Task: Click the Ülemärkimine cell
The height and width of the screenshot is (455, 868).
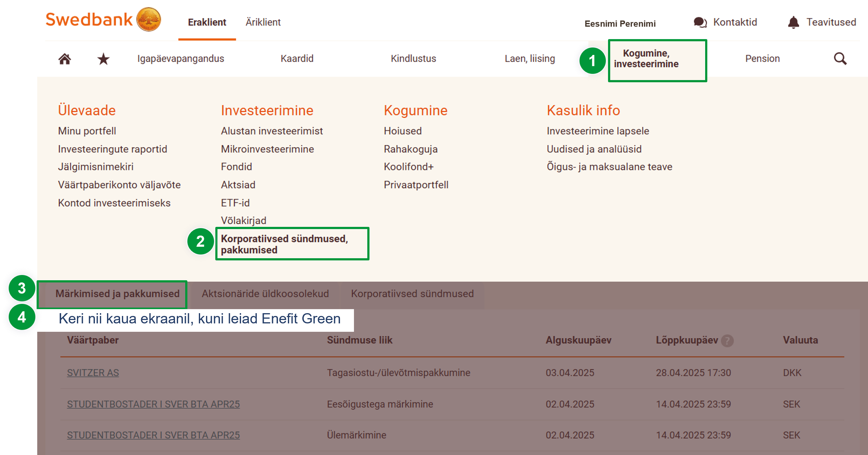Action: [356, 435]
